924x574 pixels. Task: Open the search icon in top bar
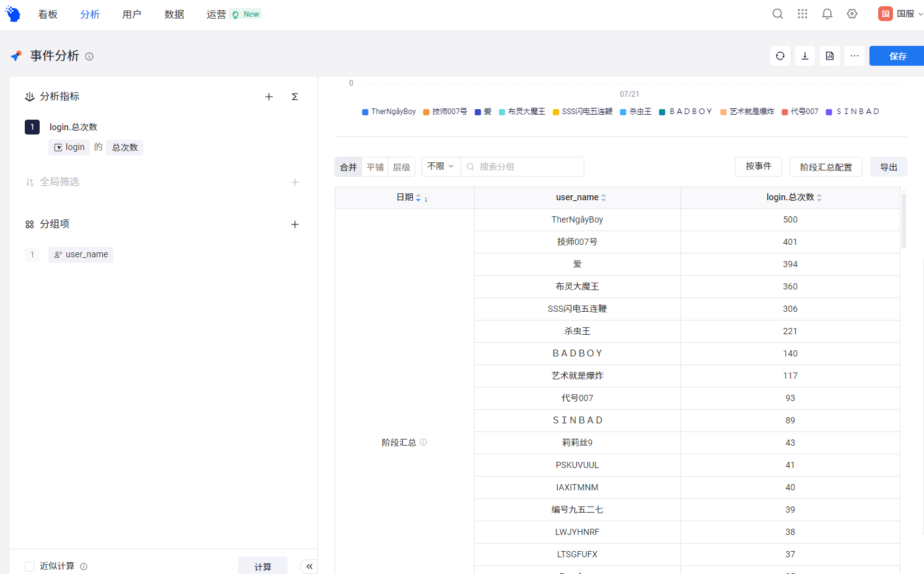778,14
